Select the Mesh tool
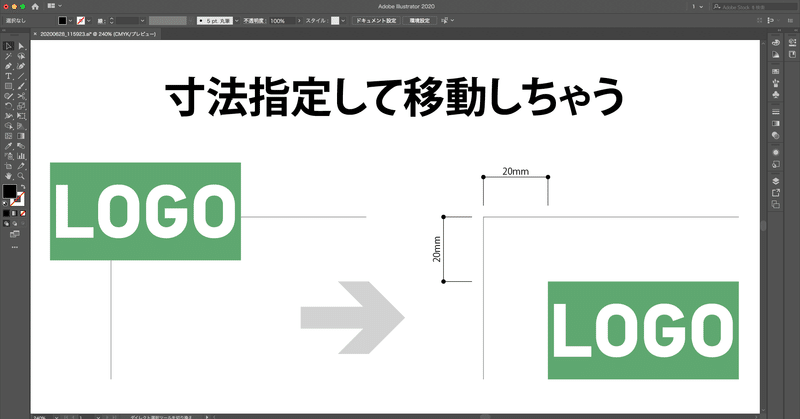This screenshot has width=800, height=419. 8,136
